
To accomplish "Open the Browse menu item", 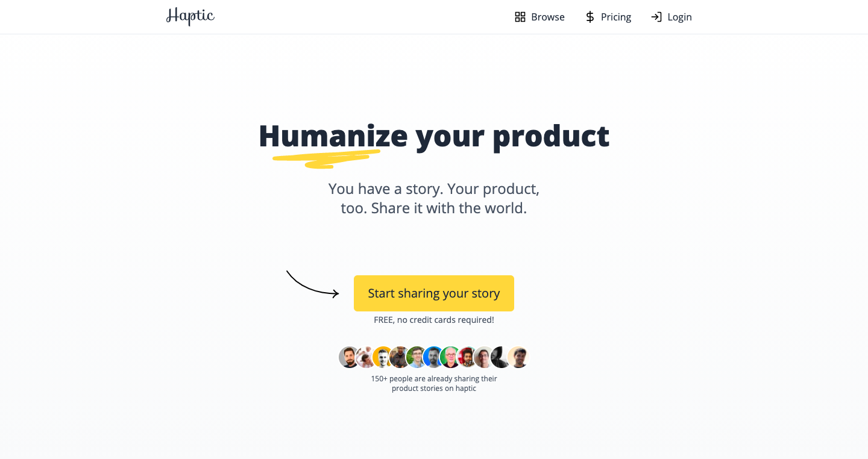I will (x=547, y=17).
